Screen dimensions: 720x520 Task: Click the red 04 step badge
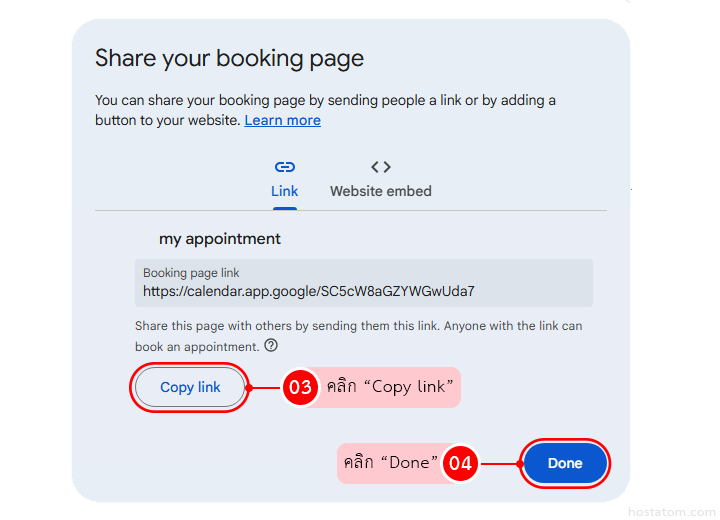coord(460,463)
